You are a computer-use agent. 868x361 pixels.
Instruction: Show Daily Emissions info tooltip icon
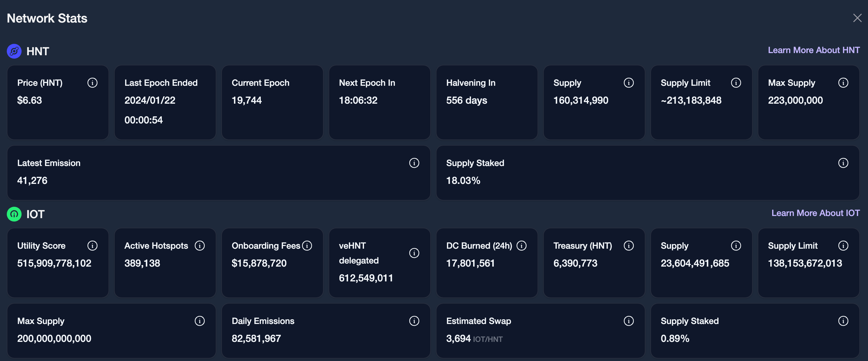click(x=414, y=321)
